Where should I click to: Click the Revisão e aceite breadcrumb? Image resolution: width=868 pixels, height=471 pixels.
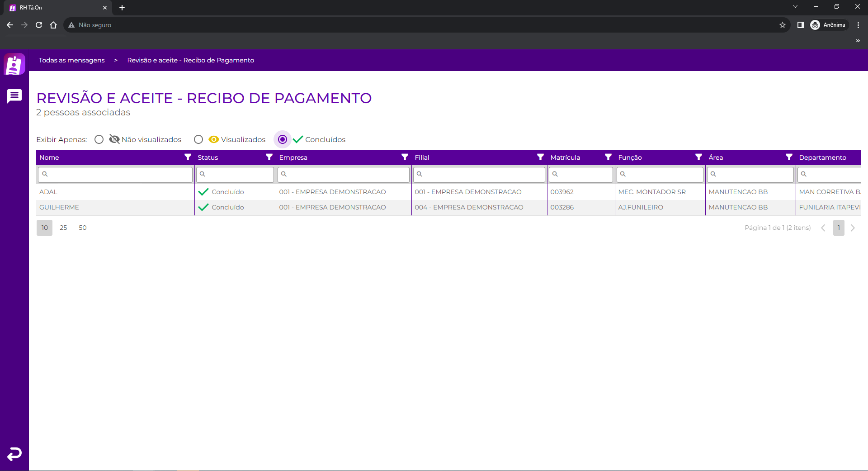coord(191,60)
